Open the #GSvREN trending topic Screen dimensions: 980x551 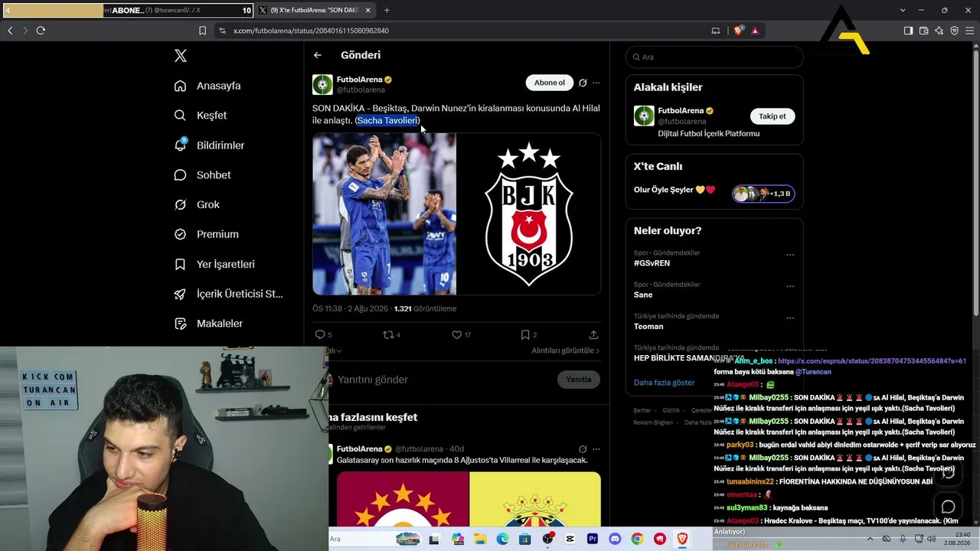[x=652, y=262]
